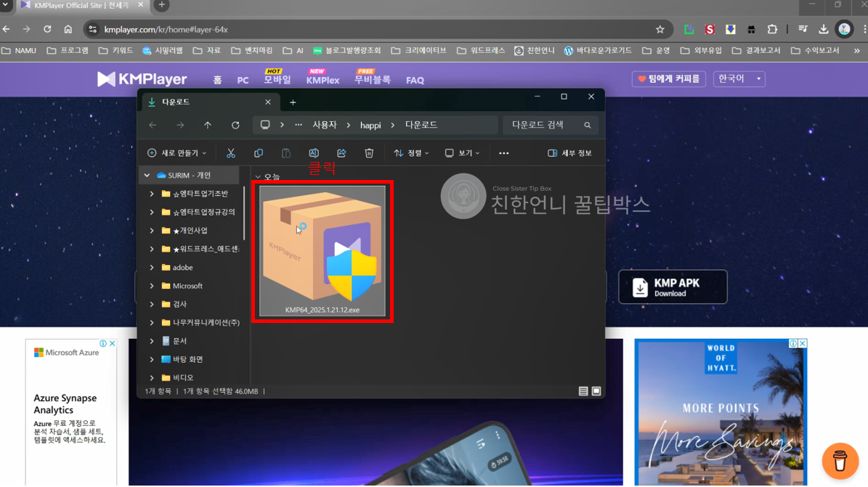Expand the 검사 folder node
Viewport: 868px width, 487px height.
pyautogui.click(x=152, y=304)
